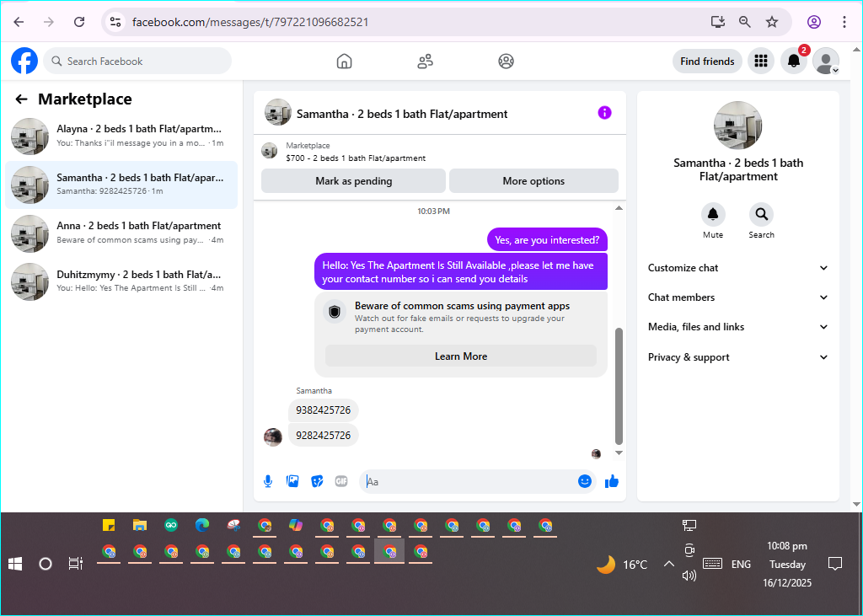Click the zoom magnifier icon in the address bar
Screen dimensions: 863x616
tap(745, 22)
